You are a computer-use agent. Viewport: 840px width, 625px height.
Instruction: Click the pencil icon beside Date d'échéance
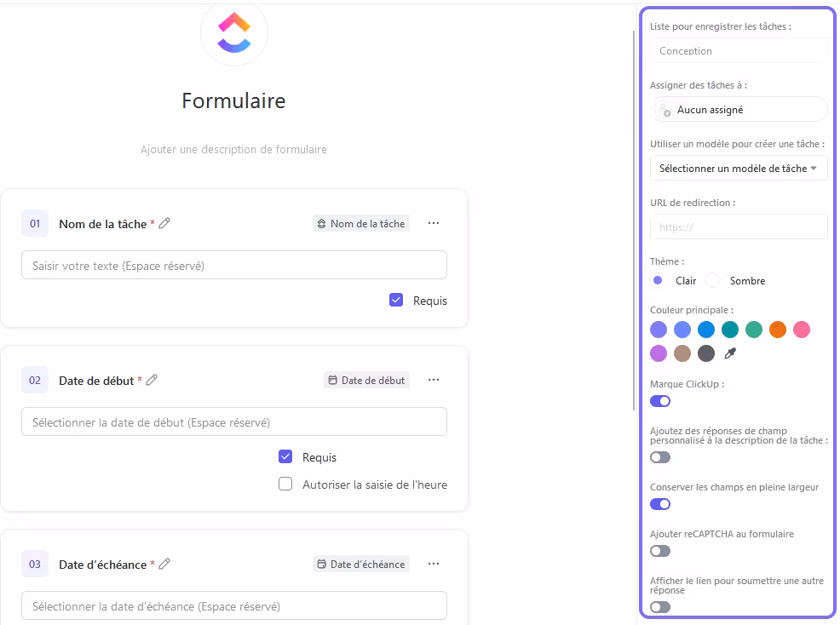pos(164,564)
